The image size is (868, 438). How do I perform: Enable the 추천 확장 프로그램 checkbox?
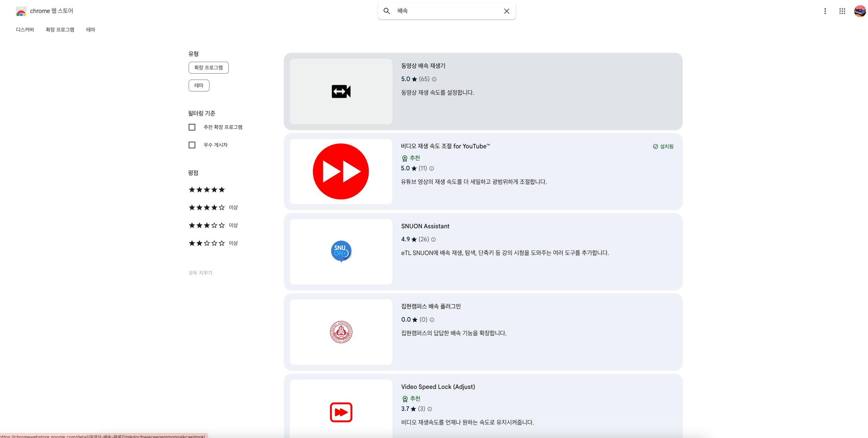click(192, 127)
